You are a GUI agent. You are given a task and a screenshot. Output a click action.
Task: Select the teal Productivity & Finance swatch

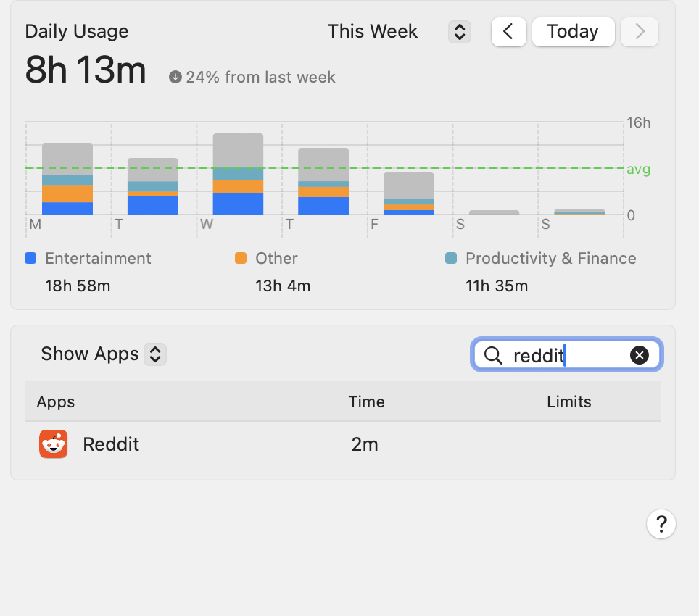(x=451, y=258)
